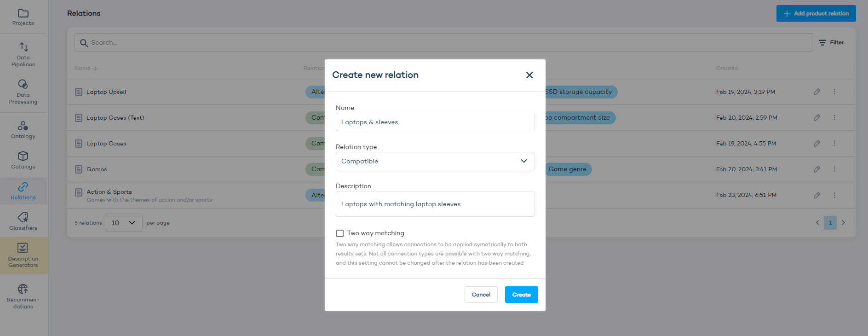Viewport: 868px width, 336px height.
Task: Open the Recommendations section
Action: pyautogui.click(x=23, y=290)
